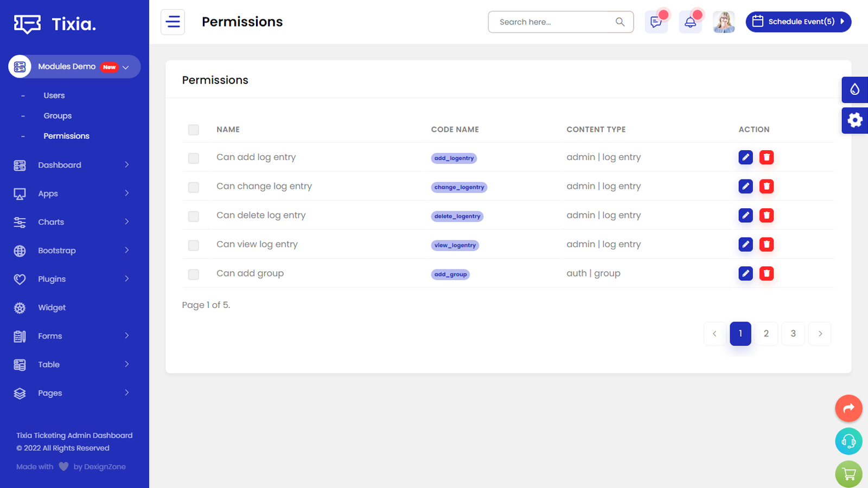Click the Schedule Event(5) button
868x488 pixels.
coord(798,22)
